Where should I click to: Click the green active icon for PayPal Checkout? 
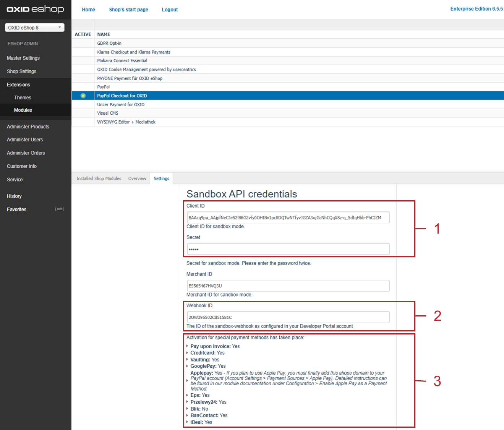(x=83, y=96)
